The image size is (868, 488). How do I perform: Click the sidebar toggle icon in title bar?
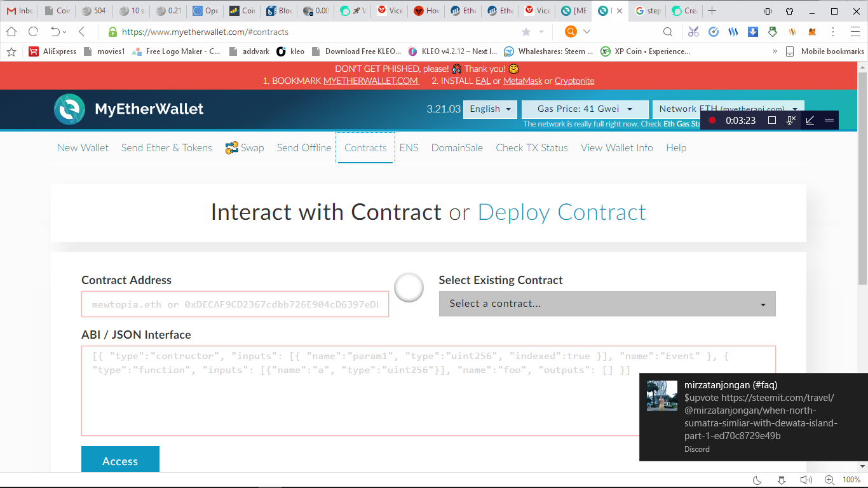pyautogui.click(x=768, y=11)
